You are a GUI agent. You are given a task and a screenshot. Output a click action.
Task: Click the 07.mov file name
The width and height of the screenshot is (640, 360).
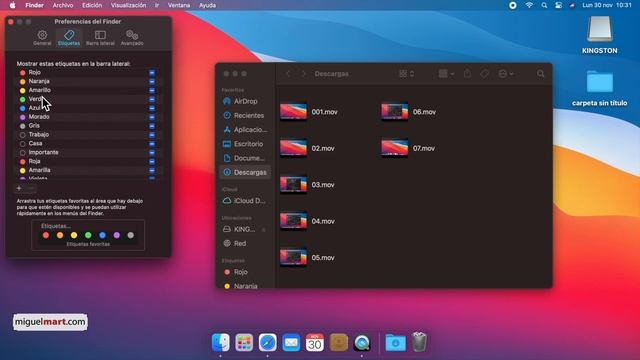click(424, 149)
